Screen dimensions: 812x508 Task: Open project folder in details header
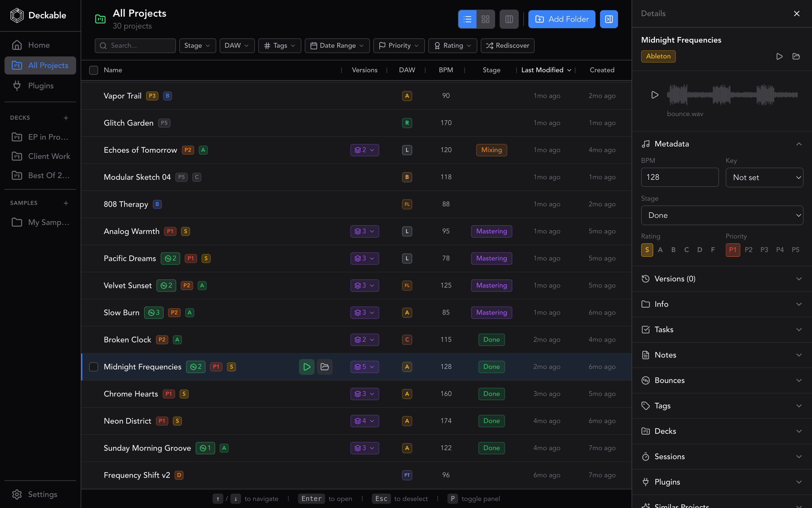tap(796, 56)
